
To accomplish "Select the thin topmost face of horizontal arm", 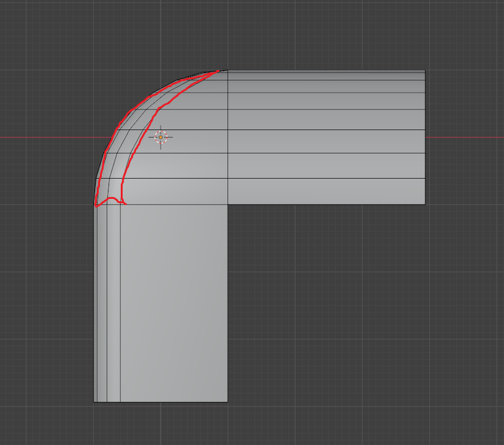I will [x=326, y=75].
